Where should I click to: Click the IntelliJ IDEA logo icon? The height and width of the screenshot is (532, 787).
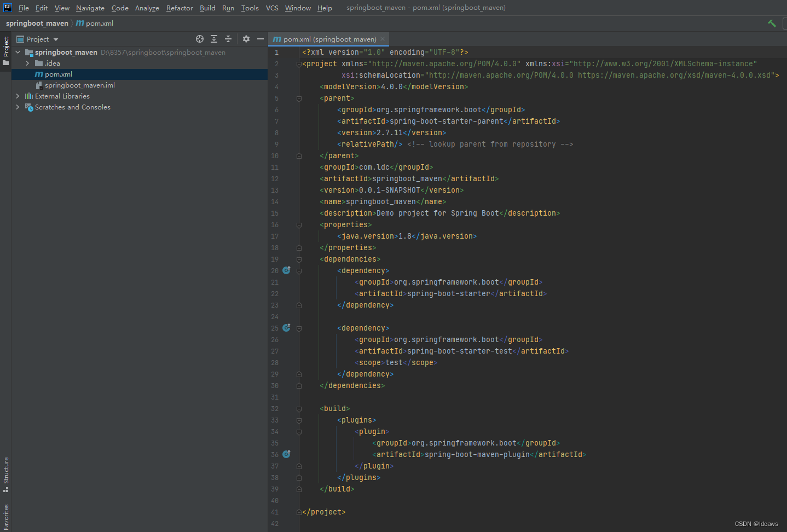pos(8,8)
